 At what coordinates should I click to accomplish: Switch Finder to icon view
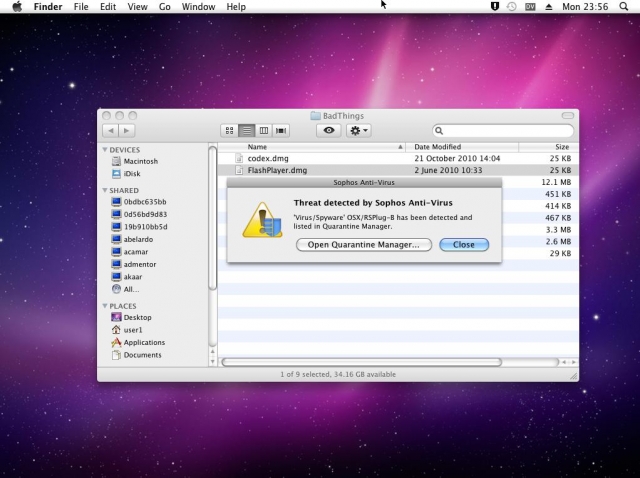(229, 131)
